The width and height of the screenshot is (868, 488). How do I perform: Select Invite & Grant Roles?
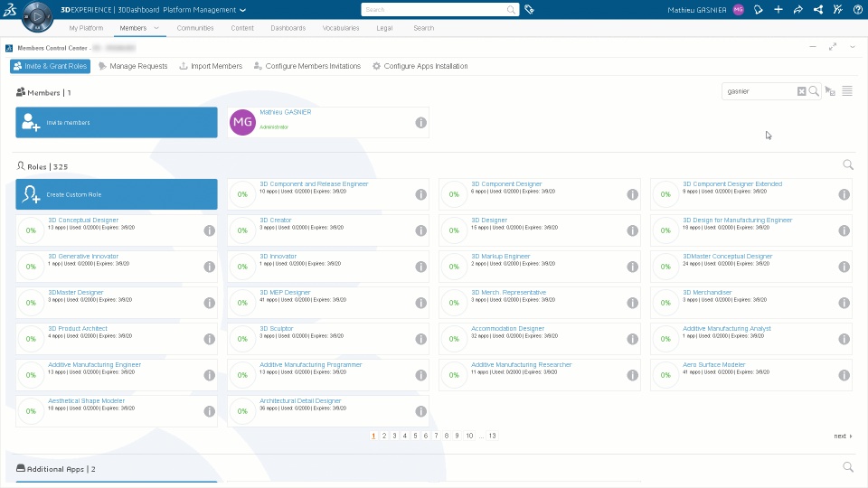pos(50,66)
